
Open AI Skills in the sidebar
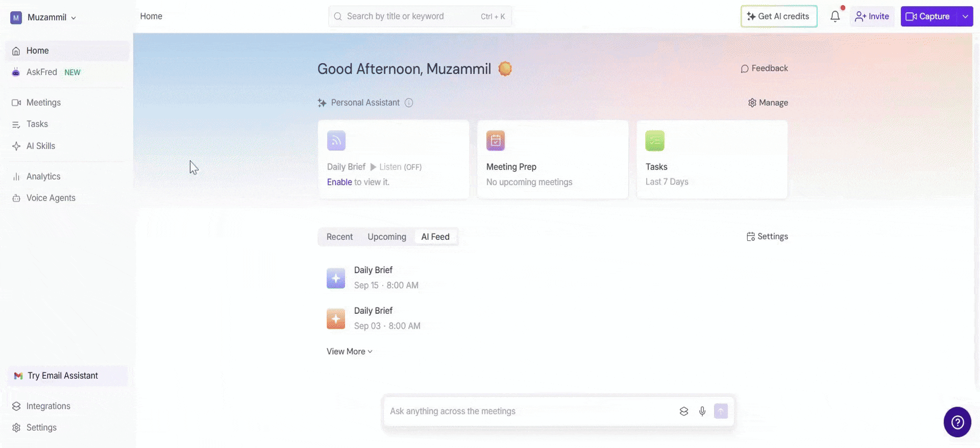click(x=67, y=146)
